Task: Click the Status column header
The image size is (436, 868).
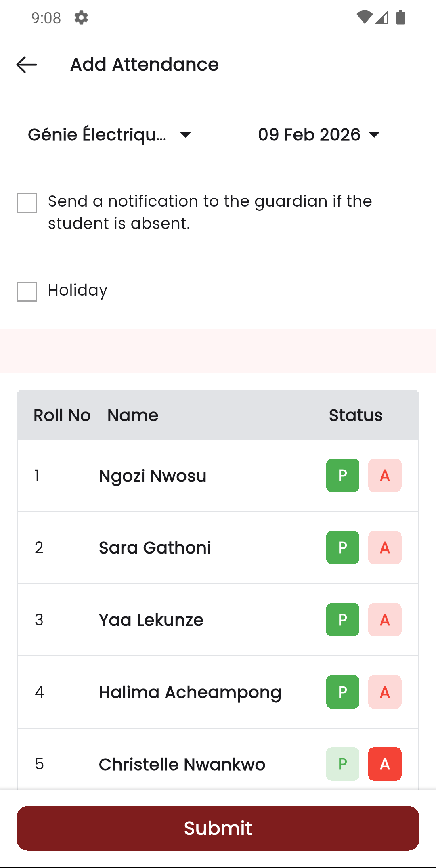Action: point(356,415)
